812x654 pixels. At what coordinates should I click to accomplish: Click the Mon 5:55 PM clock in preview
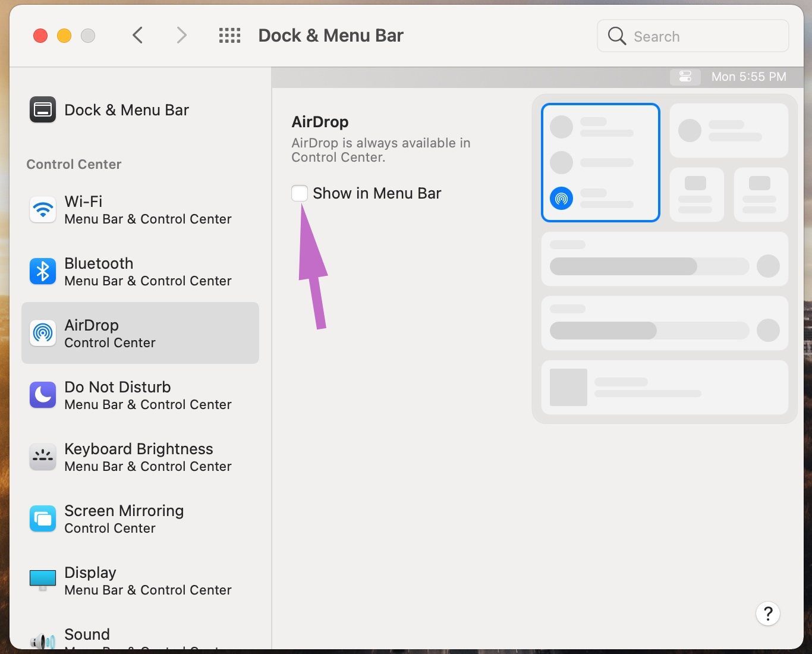[748, 77]
